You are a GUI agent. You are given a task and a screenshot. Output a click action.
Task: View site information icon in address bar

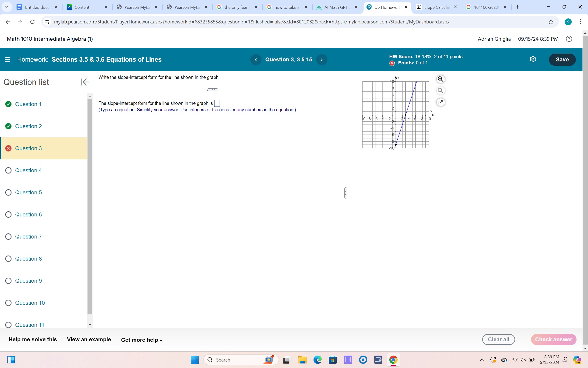[47, 22]
